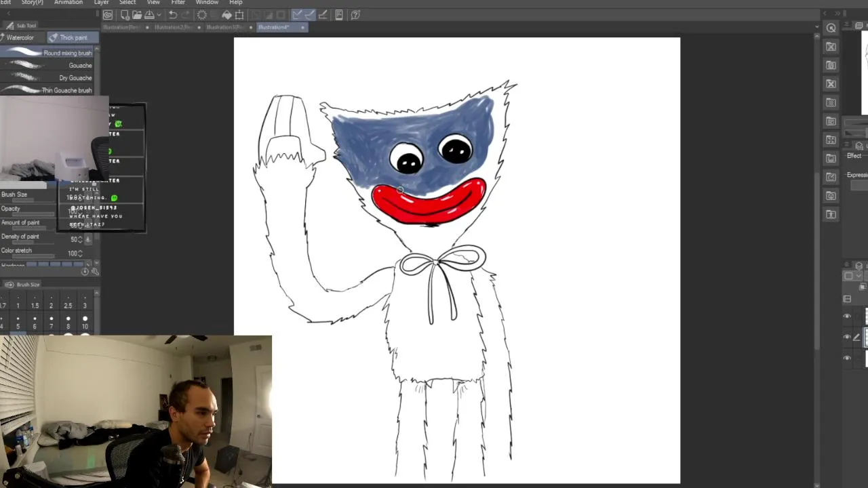
Task: Open help question-mark icon in toolbar
Action: (x=355, y=15)
